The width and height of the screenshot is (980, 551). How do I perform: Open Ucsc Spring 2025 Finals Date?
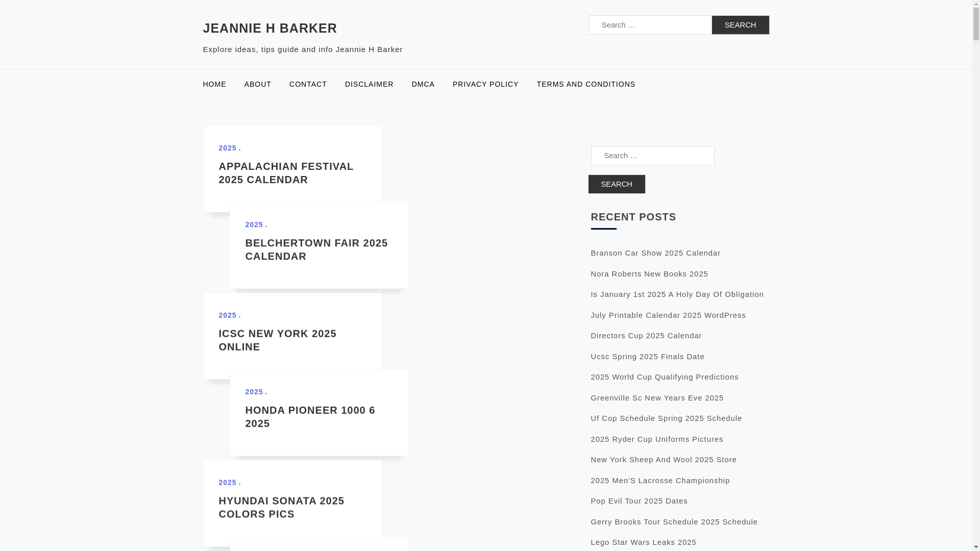tap(647, 357)
